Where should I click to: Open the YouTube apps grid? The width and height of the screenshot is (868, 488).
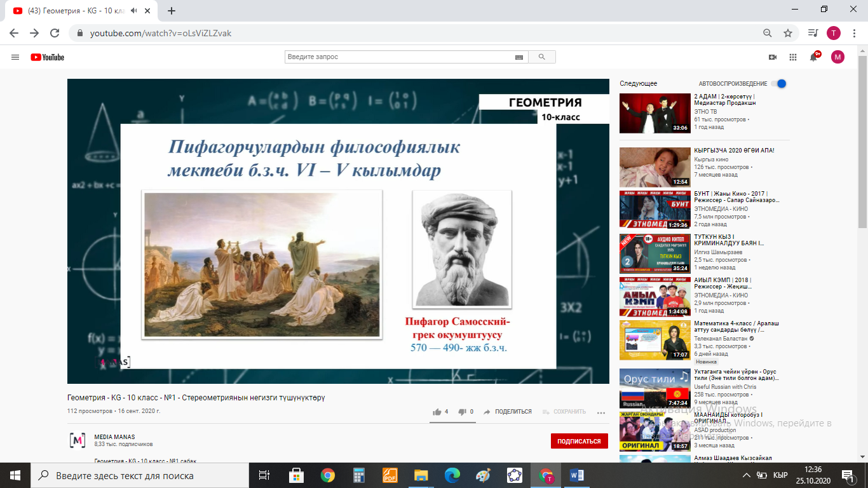tap(793, 57)
